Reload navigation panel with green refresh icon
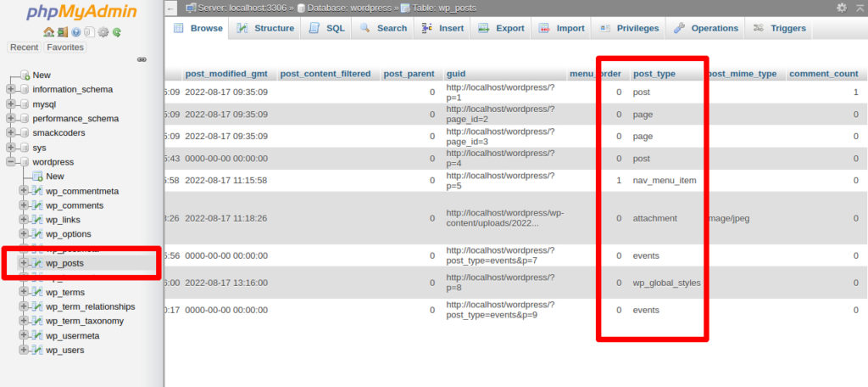Screen dimensions: 868x387 (x=117, y=32)
